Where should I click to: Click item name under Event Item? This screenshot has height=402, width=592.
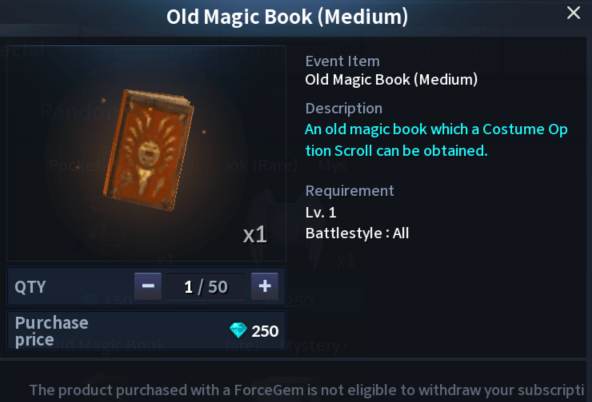(391, 80)
